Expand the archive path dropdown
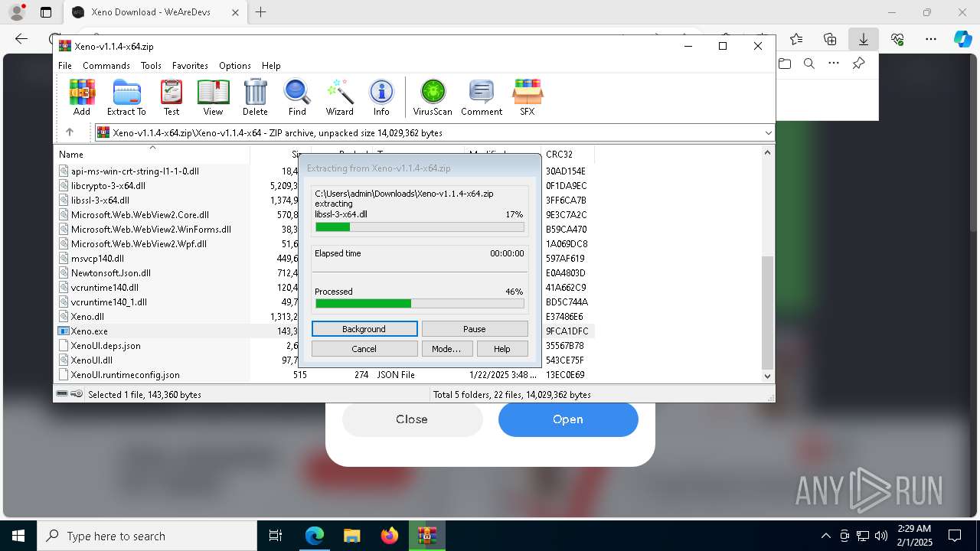The width and height of the screenshot is (980, 551). pyautogui.click(x=768, y=132)
